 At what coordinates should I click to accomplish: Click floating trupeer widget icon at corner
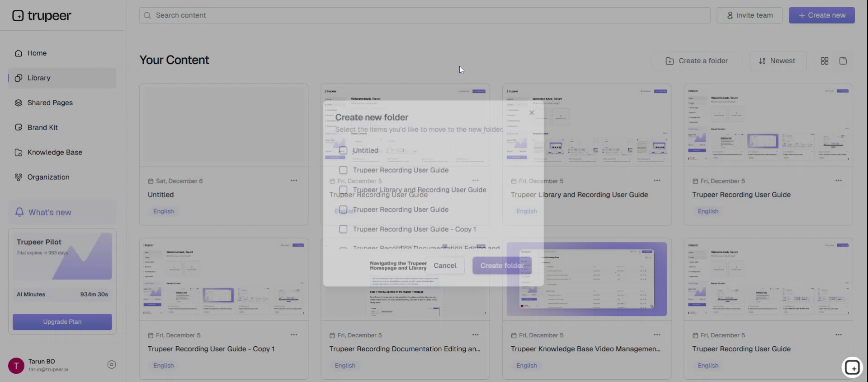[x=852, y=367]
